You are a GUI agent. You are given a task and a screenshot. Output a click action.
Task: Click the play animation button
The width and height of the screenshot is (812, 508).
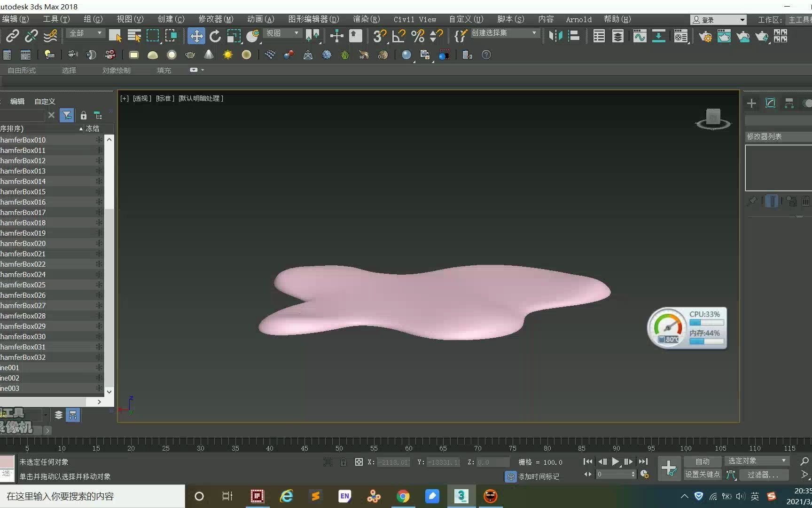[x=616, y=462]
